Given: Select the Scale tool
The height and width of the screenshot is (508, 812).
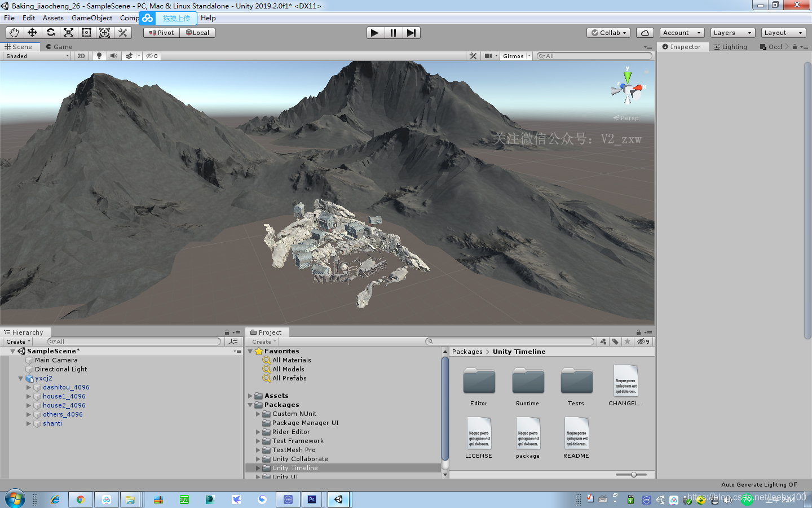Looking at the screenshot, I should tap(68, 33).
